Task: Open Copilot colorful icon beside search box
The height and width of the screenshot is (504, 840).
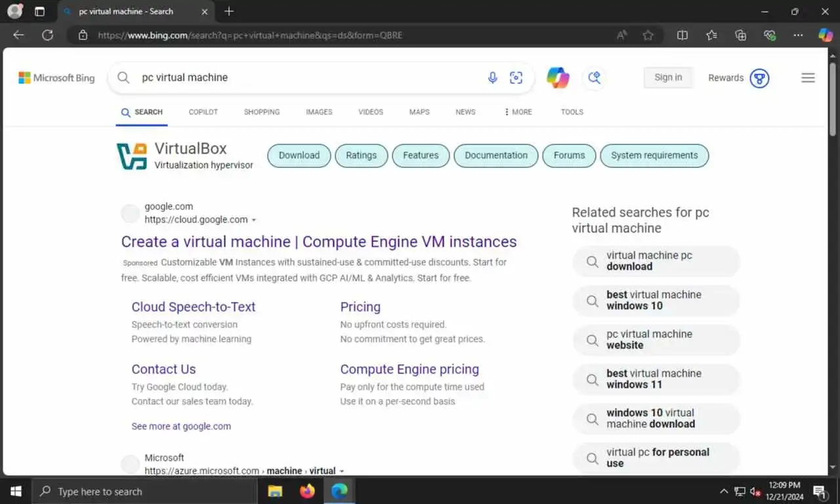Action: [x=558, y=77]
